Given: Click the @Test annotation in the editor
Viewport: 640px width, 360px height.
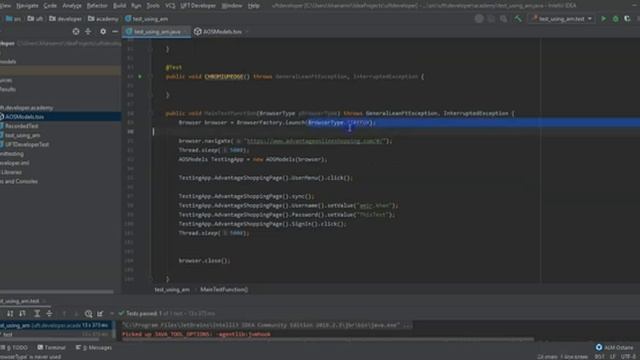Looking at the screenshot, I should pyautogui.click(x=174, y=67).
